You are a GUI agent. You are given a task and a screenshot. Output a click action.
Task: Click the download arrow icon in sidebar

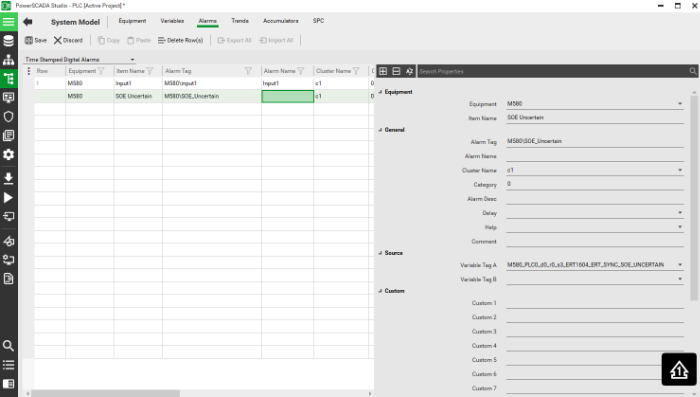[8, 178]
